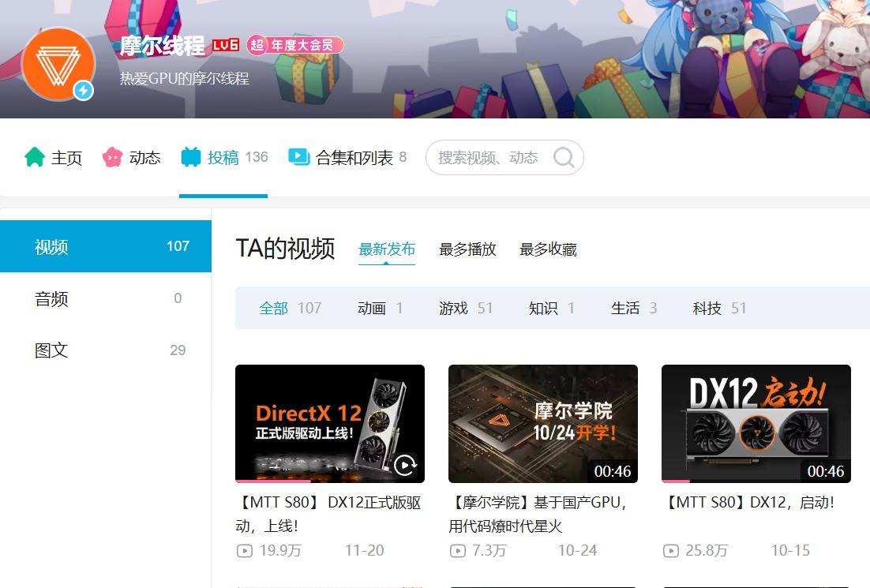
Task: Open video title 【MTT S80】DX12，启动!
Action: click(x=750, y=503)
